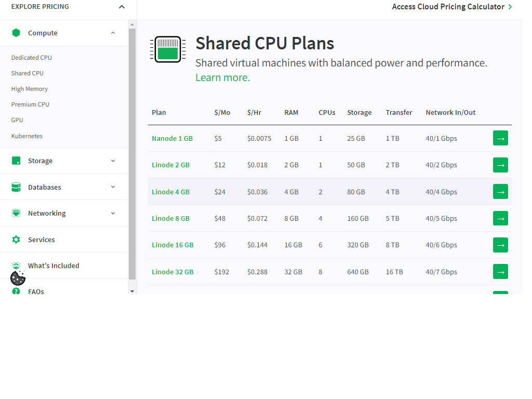The height and width of the screenshot is (399, 532).
Task: Click the Learn more link
Action: click(x=222, y=78)
